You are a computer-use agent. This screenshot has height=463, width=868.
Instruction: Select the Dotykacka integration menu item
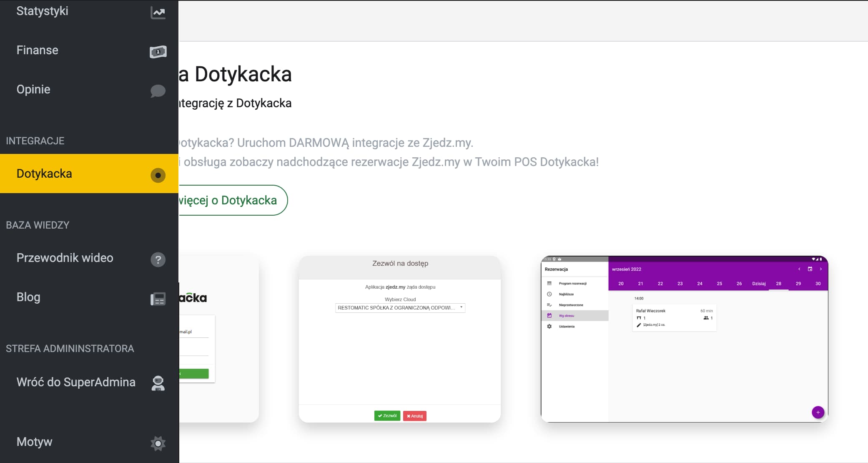(89, 174)
